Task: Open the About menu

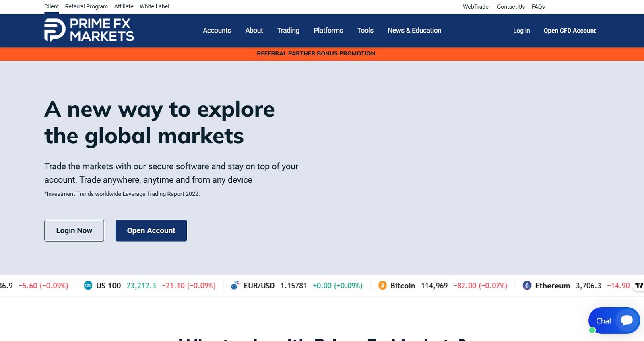Action: [x=254, y=31]
